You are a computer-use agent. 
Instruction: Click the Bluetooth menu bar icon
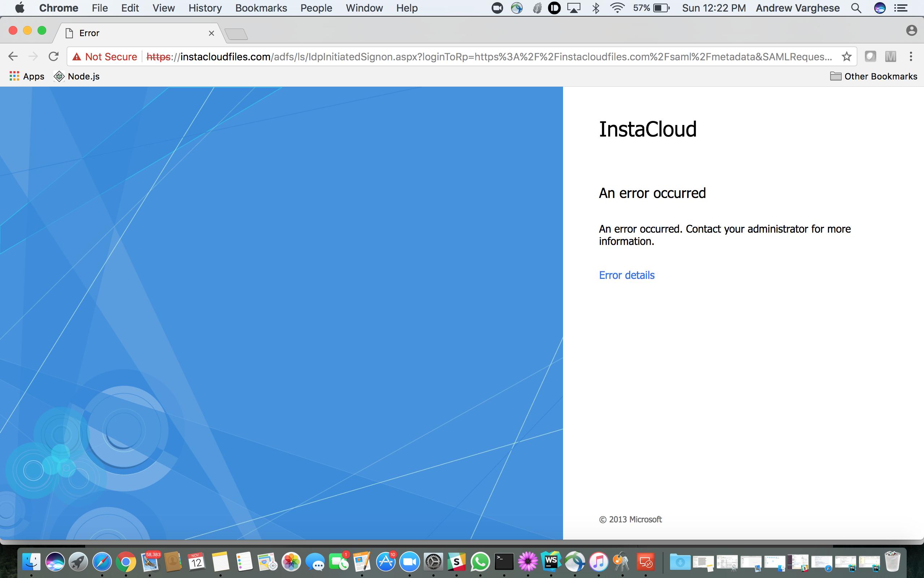pyautogui.click(x=596, y=8)
